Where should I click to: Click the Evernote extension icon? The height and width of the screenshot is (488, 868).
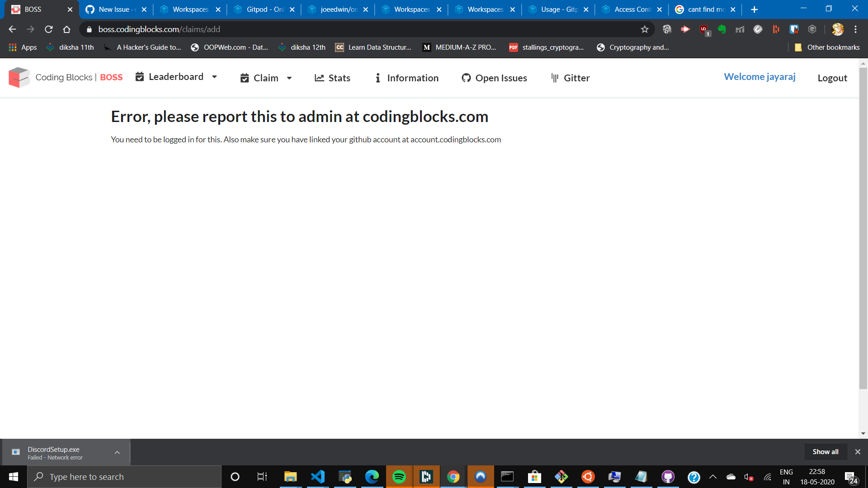pos(722,29)
